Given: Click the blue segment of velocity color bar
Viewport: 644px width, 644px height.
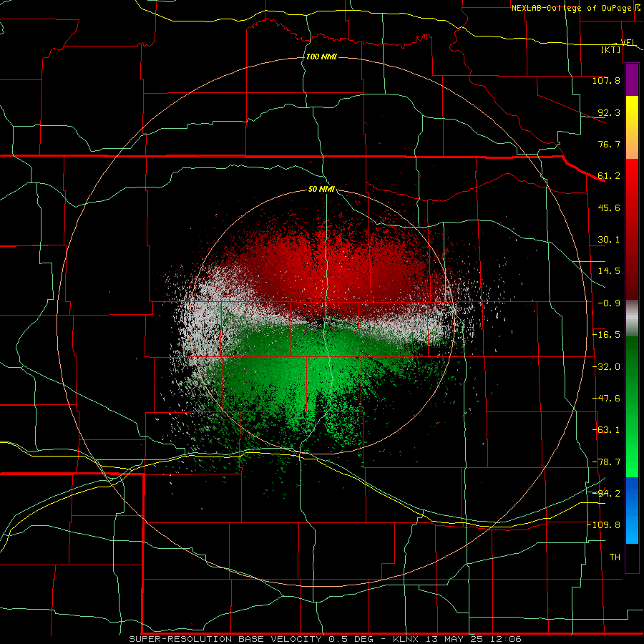Looking at the screenshot, I should click(x=632, y=510).
